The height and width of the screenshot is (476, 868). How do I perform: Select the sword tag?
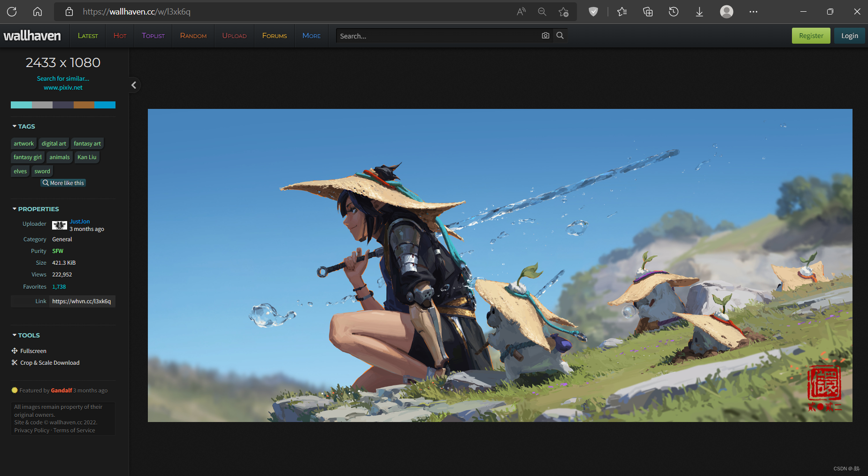click(42, 171)
